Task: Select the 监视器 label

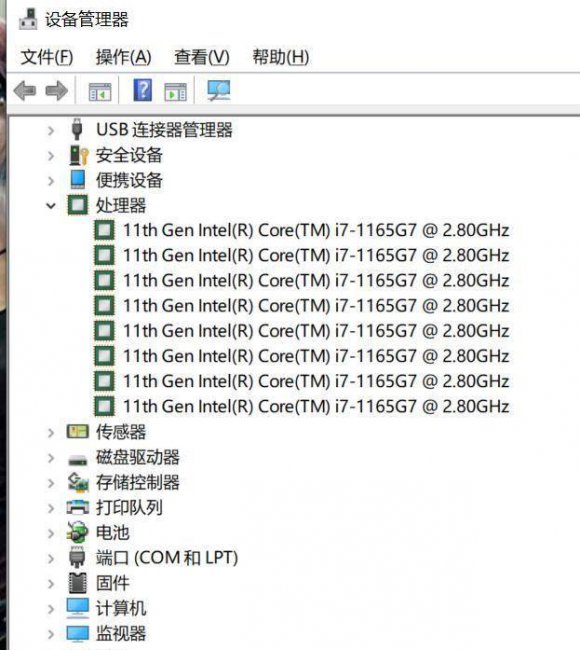Action: (121, 633)
